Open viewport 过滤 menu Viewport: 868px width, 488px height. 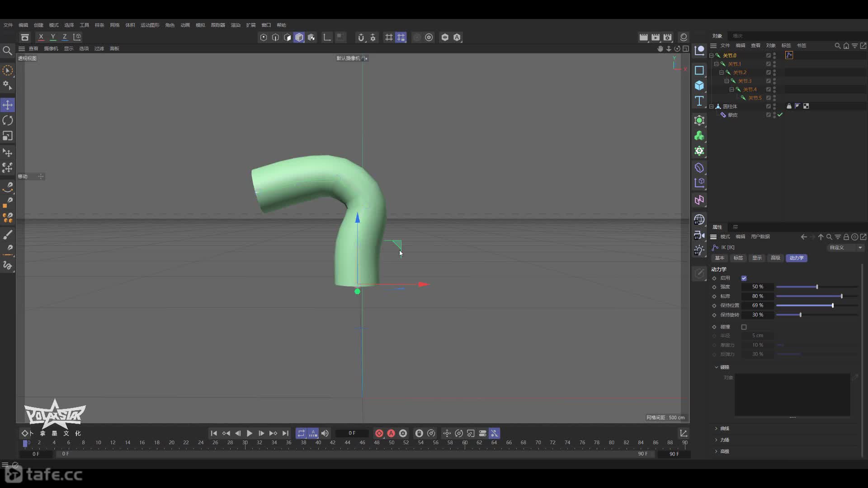click(99, 49)
